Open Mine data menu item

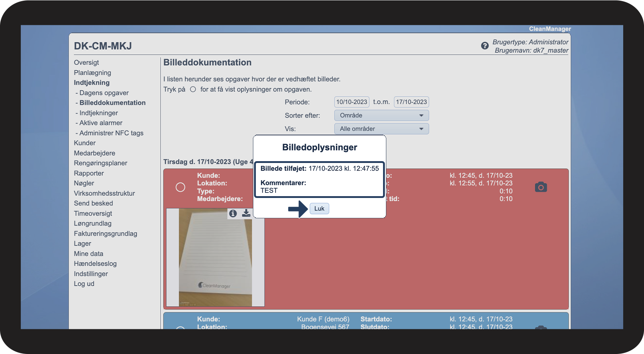point(89,254)
